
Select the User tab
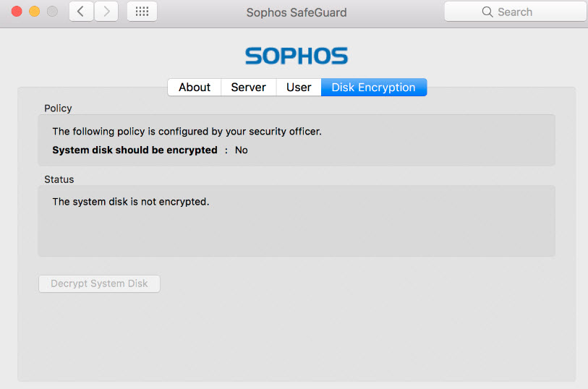[299, 87]
